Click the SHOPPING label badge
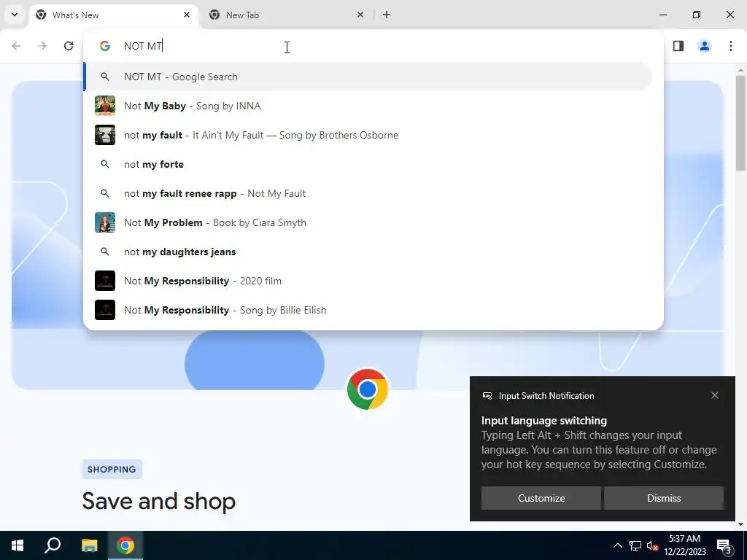This screenshot has height=560, width=747. click(x=112, y=470)
